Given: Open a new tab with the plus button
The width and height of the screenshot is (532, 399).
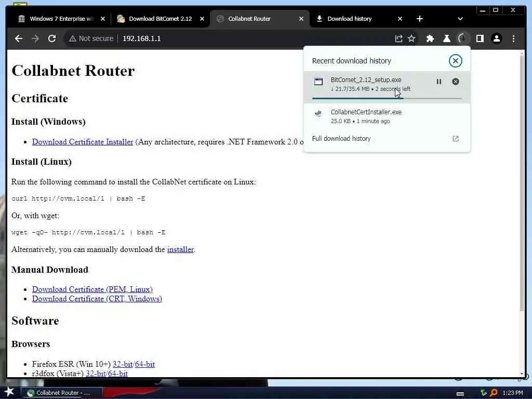Looking at the screenshot, I should click(x=420, y=19).
